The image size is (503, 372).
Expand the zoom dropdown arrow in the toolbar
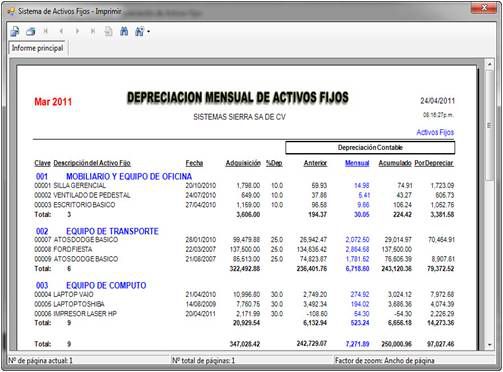point(148,32)
